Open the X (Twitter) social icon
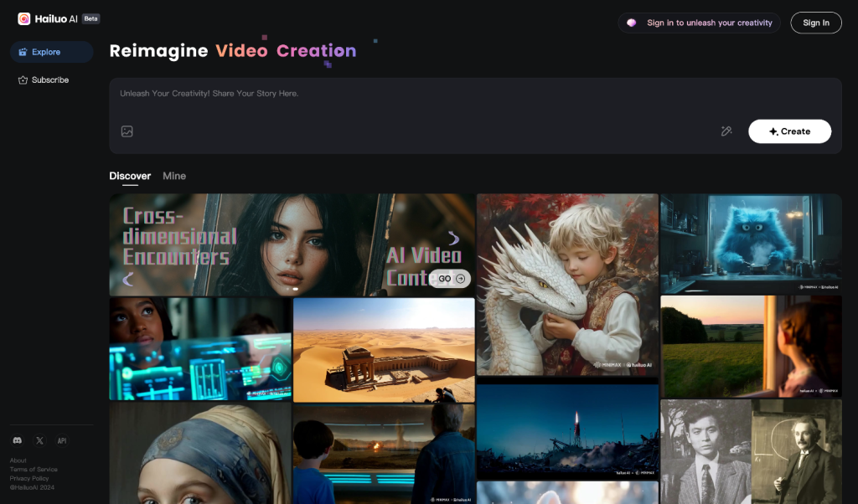The width and height of the screenshot is (858, 504). click(x=39, y=440)
